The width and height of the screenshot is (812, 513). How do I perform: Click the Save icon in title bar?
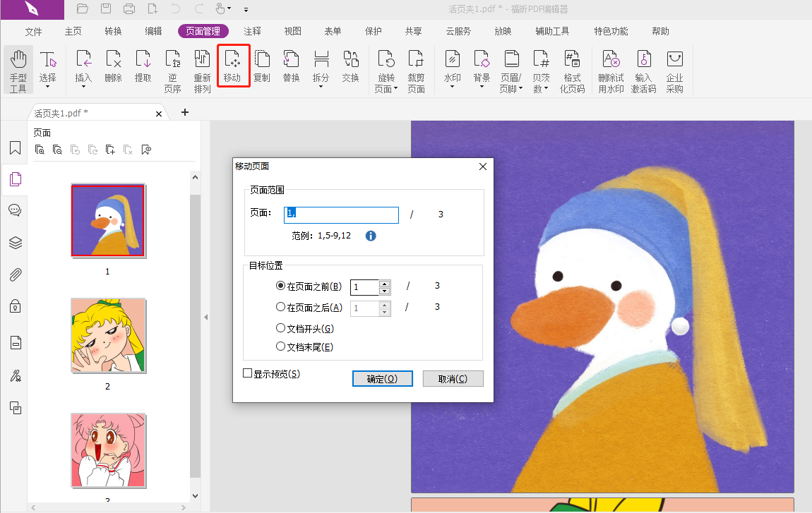point(106,8)
